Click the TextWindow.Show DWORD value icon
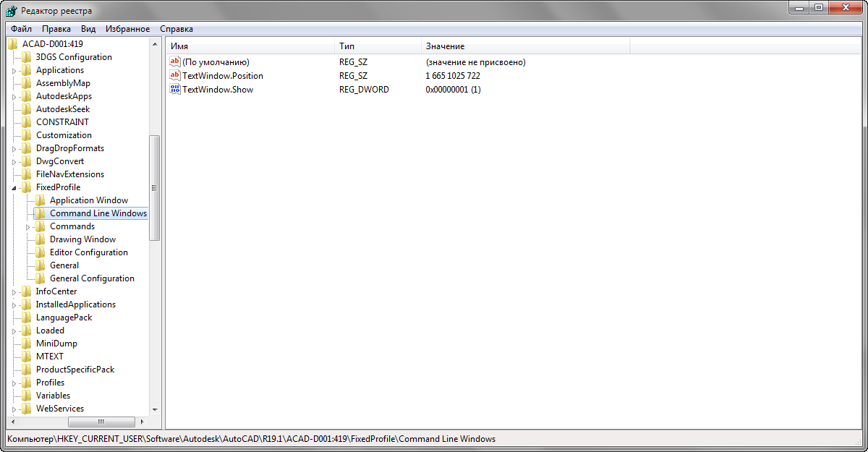This screenshot has height=452, width=868. [174, 90]
